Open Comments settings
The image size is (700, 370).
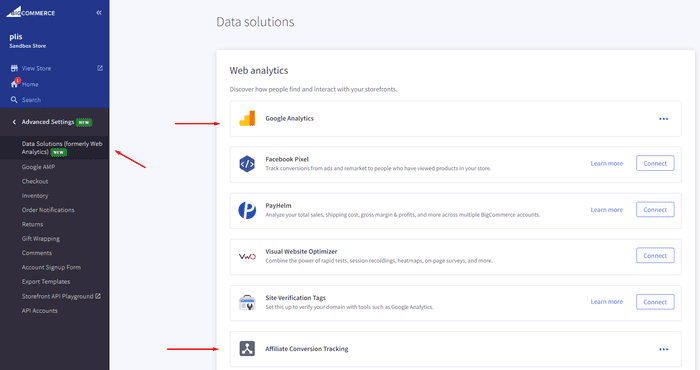point(37,253)
